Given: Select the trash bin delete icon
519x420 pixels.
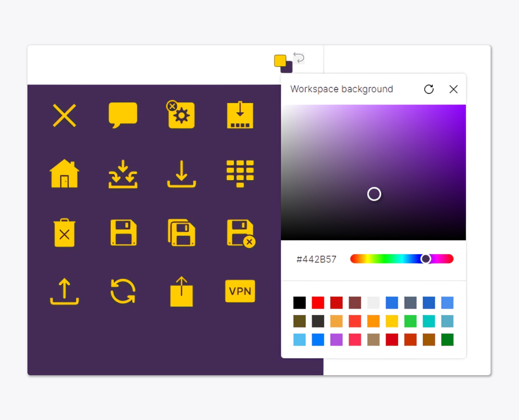Looking at the screenshot, I should coord(64,233).
